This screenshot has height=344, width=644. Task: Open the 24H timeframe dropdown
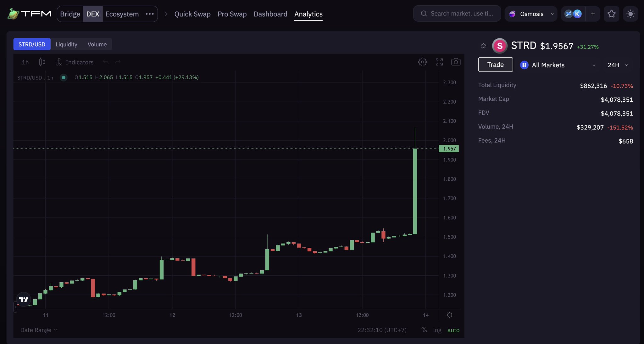(x=617, y=65)
